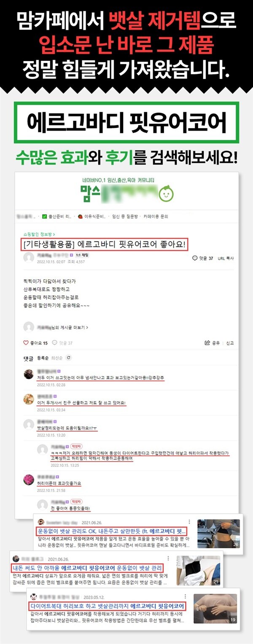Open the three-dot menu on the 2021.06.26 blog result
The width and height of the screenshot is (253, 644).
(190, 522)
